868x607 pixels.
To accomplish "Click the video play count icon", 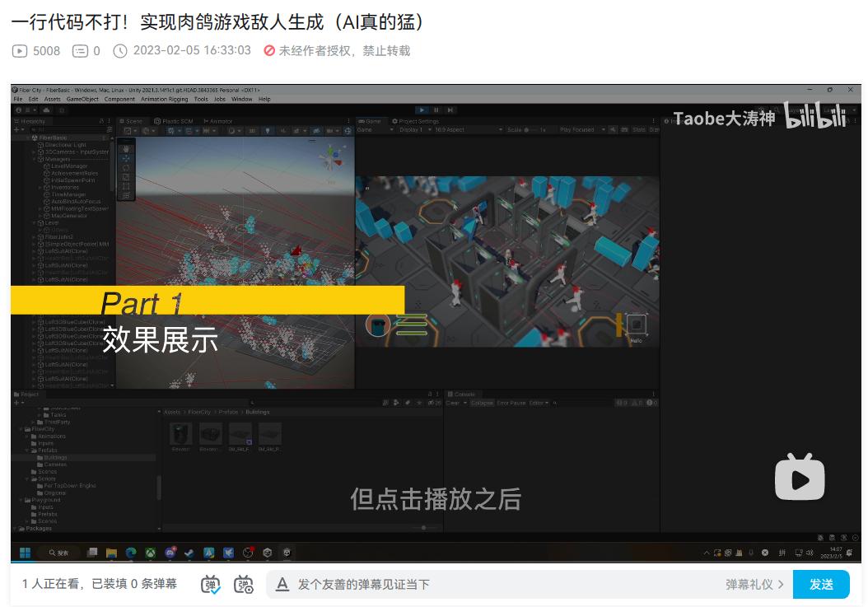I will tap(20, 51).
